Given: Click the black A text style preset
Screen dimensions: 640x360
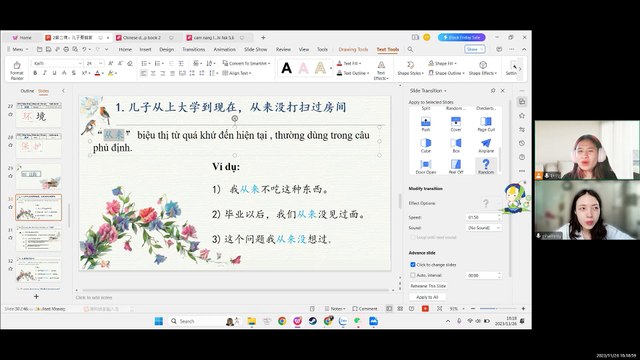Looking at the screenshot, I should [287, 68].
